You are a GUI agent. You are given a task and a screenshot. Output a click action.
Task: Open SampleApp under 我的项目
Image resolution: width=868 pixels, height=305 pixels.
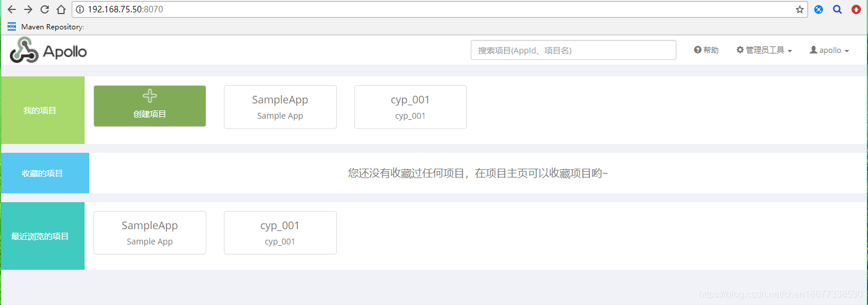pos(280,107)
